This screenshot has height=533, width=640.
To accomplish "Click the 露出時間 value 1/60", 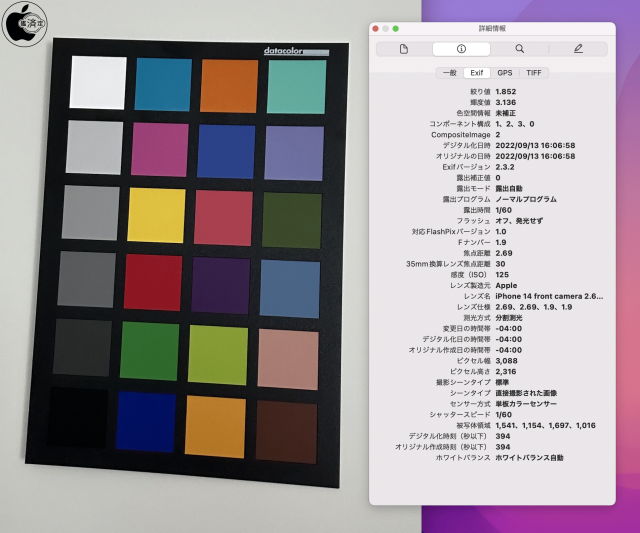I will [503, 210].
